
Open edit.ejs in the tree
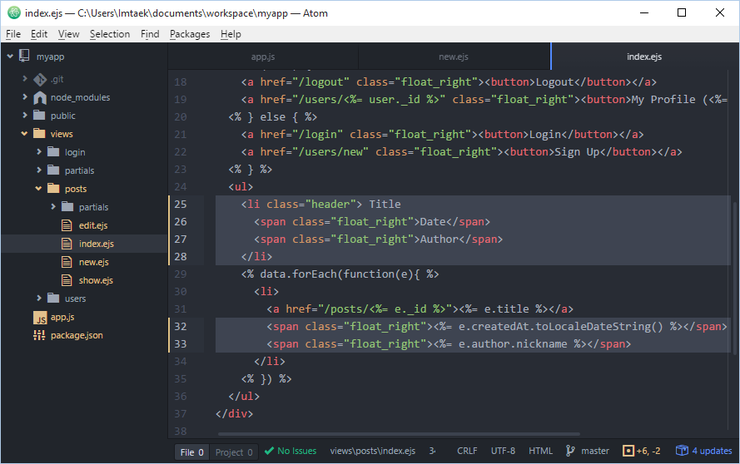click(x=93, y=226)
